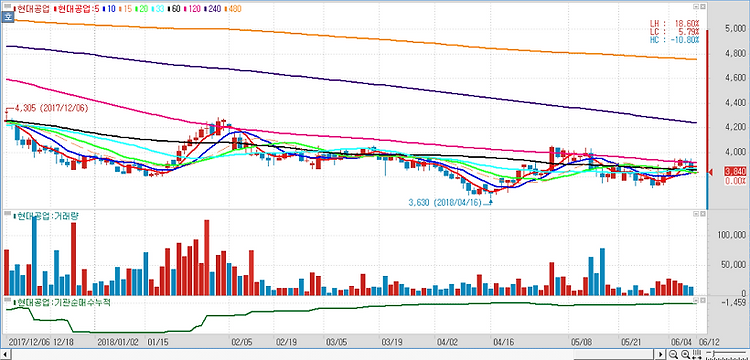The width and height of the screenshot is (750, 360).
Task: Click the horizontal scrollbar right arrow
Action: 662,355
